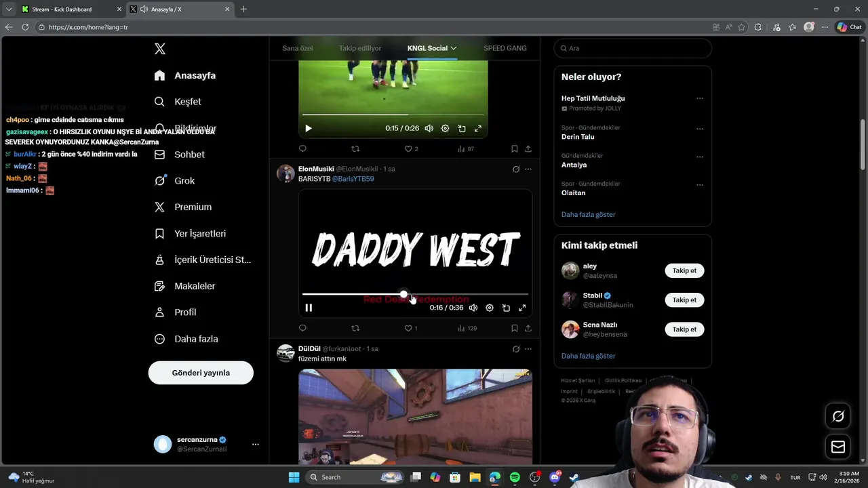This screenshot has height=488, width=868.
Task: View analytics showing 129 views
Action: click(x=467, y=328)
